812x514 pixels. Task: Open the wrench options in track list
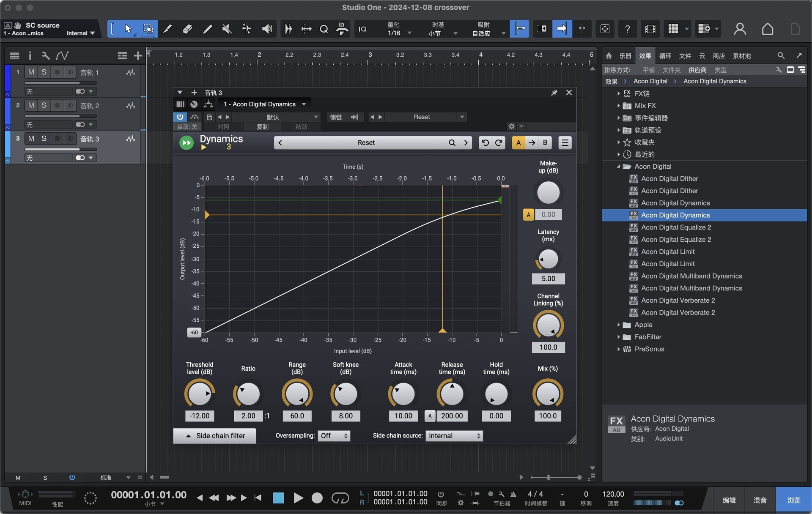coord(45,55)
